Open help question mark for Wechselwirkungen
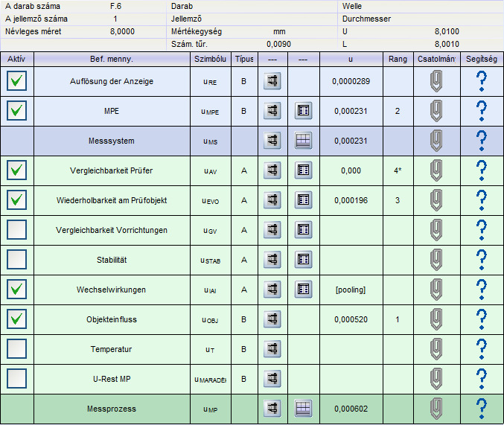The image size is (504, 425). (x=481, y=290)
